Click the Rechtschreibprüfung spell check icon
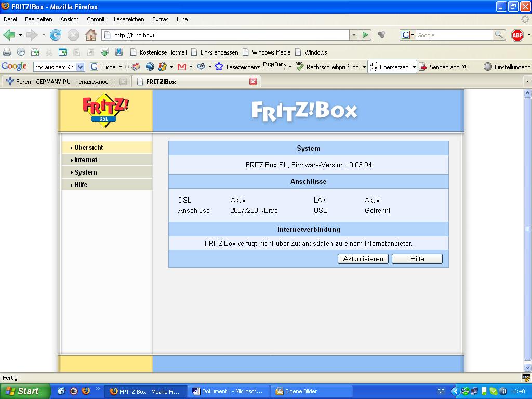This screenshot has height=399, width=532. 300,67
